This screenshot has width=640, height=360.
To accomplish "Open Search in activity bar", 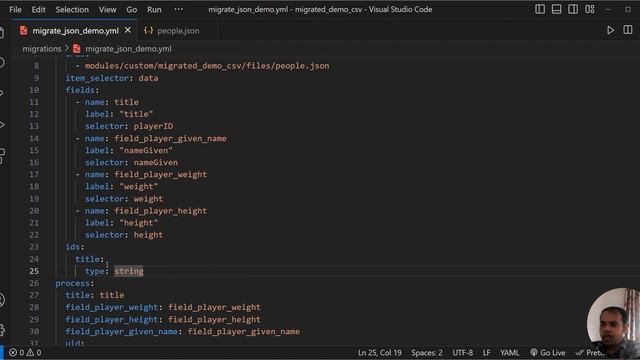I will [x=2, y=62].
